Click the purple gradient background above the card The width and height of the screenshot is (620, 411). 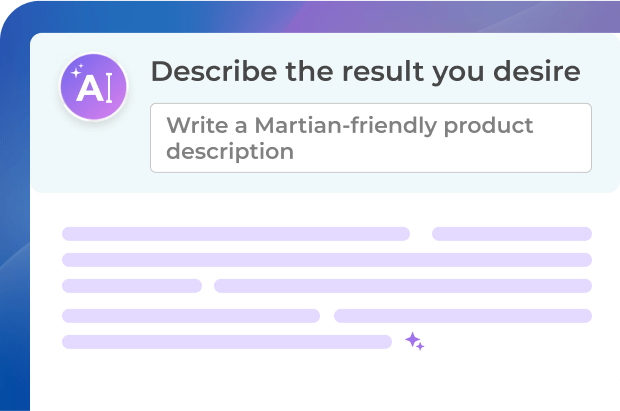click(400, 16)
